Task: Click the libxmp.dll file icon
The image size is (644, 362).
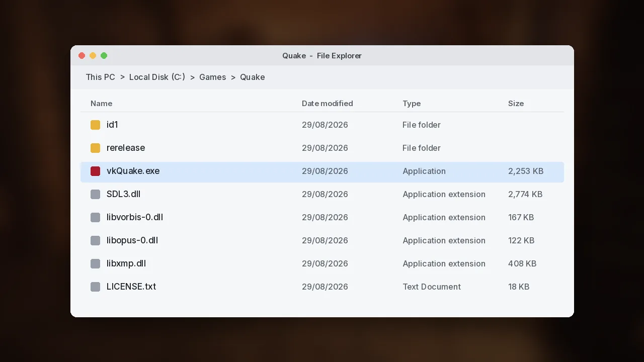Action: coord(95,263)
